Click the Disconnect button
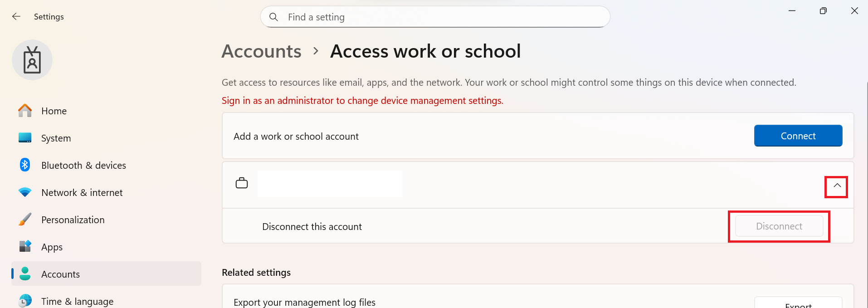Image resolution: width=868 pixels, height=308 pixels. [x=779, y=226]
